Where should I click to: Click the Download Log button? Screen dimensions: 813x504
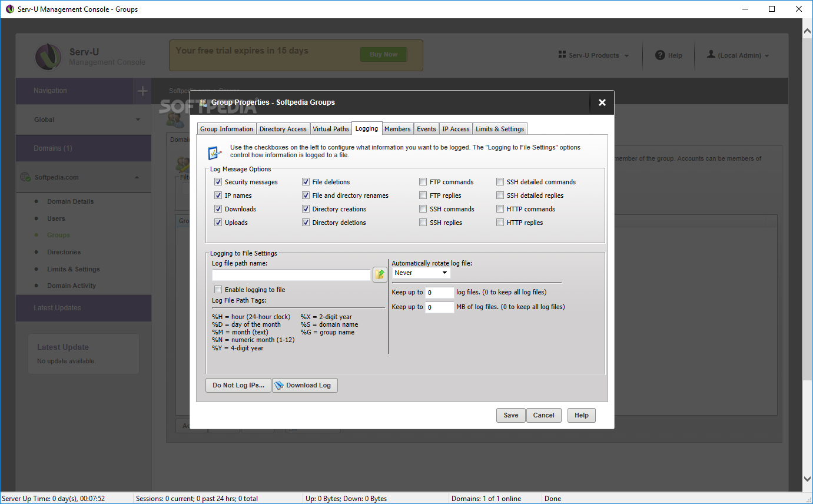(305, 385)
